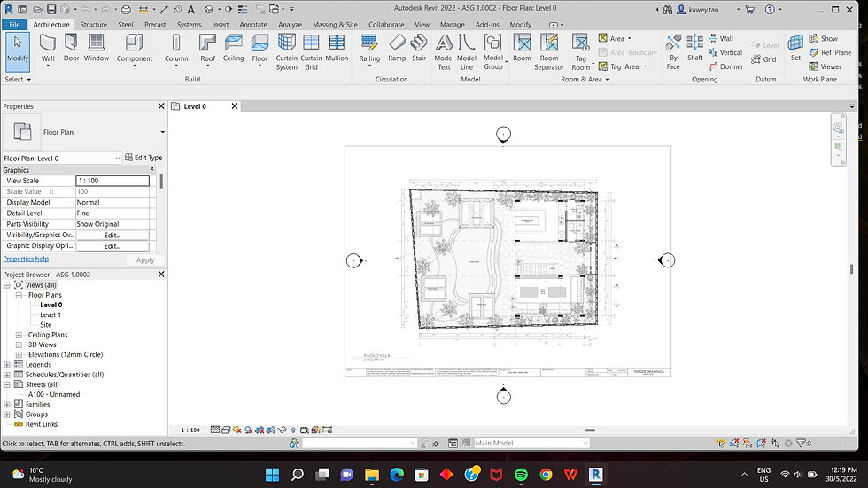Viewport: 868px width, 488px height.
Task: Open the Floor Plan type selector dropdown
Action: click(162, 132)
